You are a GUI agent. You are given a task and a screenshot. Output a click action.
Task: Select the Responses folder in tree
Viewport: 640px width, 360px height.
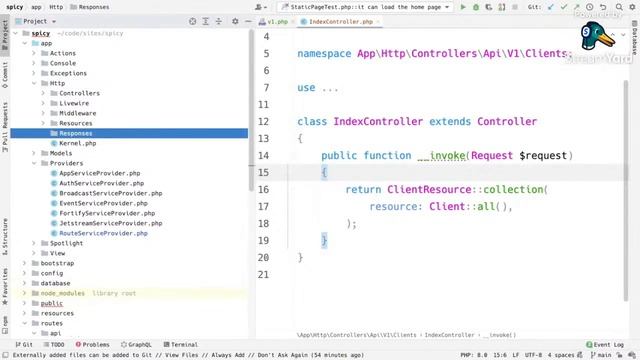129,133
